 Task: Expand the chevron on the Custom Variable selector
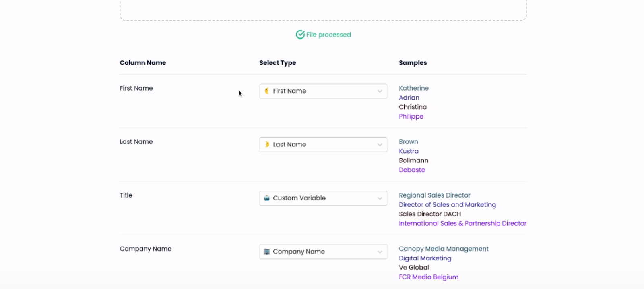[x=380, y=198]
